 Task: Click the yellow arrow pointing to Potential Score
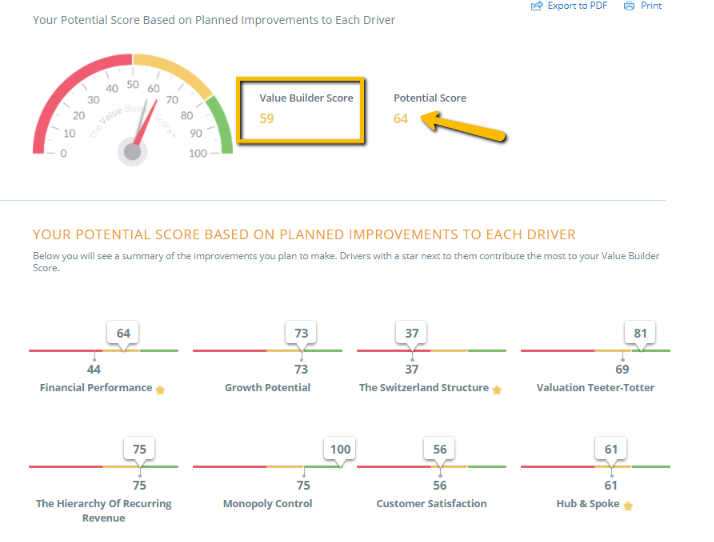pos(463,127)
